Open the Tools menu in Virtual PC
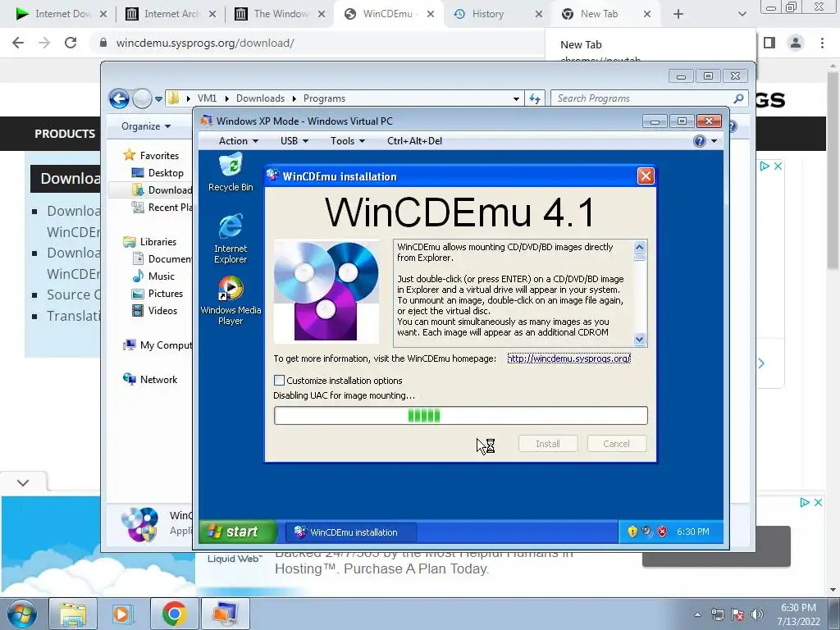Screen dimensions: 840x630 point(347,141)
